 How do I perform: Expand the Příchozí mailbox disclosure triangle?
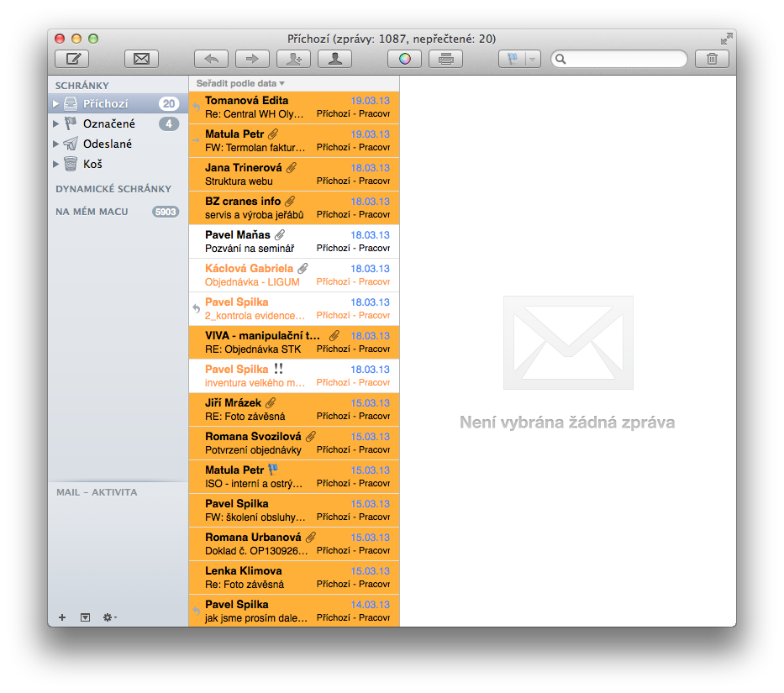pyautogui.click(x=56, y=104)
